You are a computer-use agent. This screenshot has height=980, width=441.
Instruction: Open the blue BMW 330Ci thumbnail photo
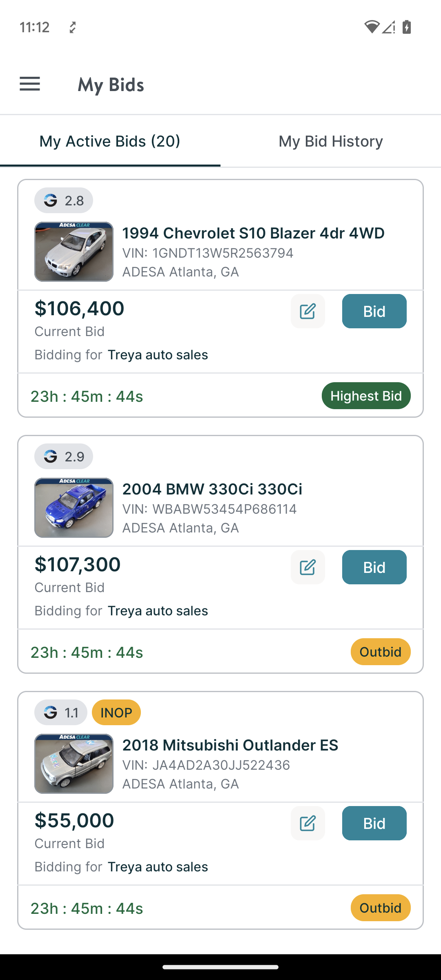coord(74,508)
